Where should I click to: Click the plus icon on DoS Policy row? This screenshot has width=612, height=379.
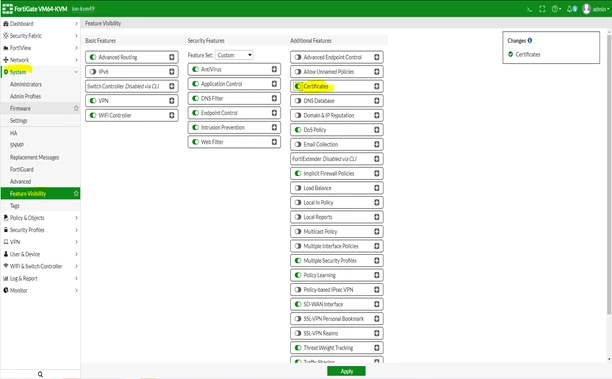click(x=377, y=130)
